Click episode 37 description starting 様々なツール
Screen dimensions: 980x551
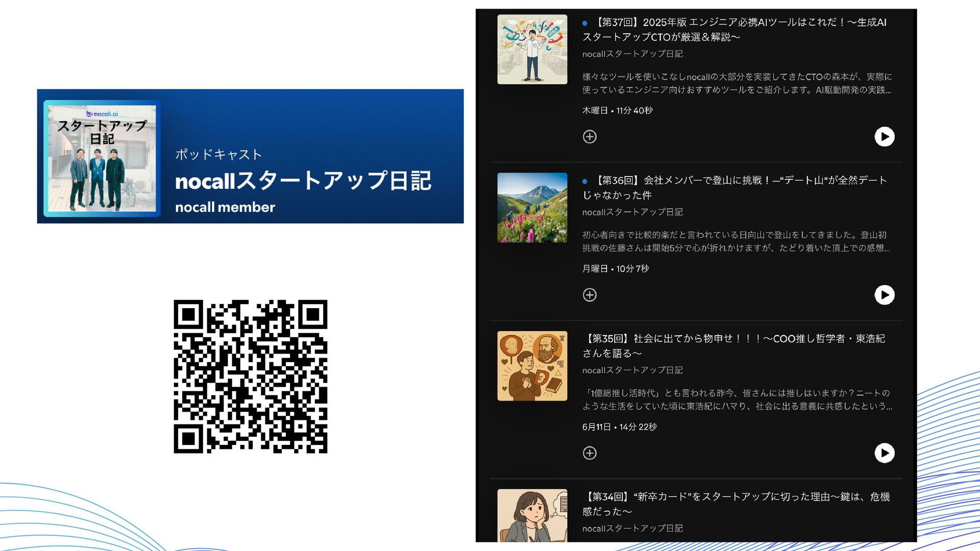pos(737,83)
